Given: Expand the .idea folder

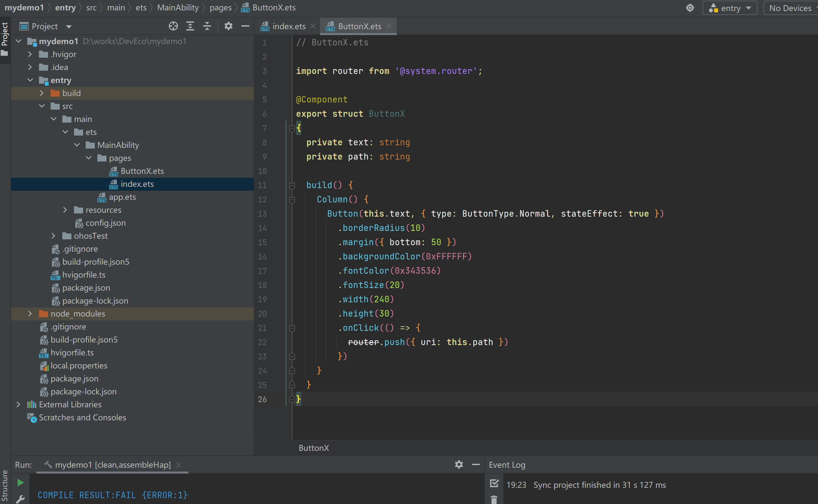Looking at the screenshot, I should tap(30, 67).
